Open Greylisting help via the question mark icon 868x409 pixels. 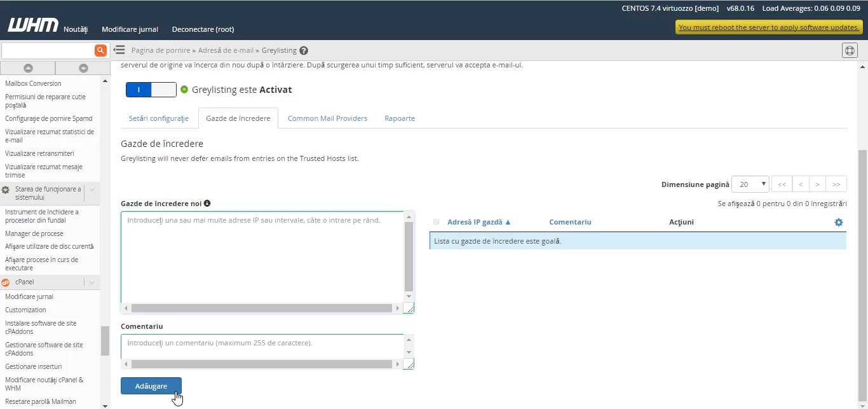coord(302,50)
